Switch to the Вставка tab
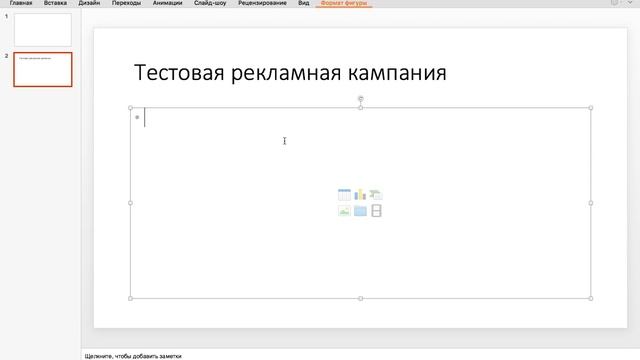Screen dimensions: 640x360 [x=55, y=3]
